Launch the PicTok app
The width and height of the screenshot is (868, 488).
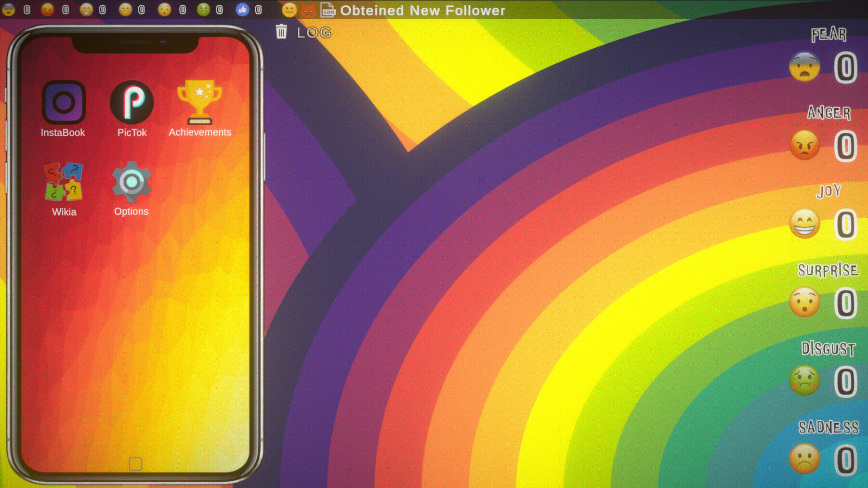132,102
